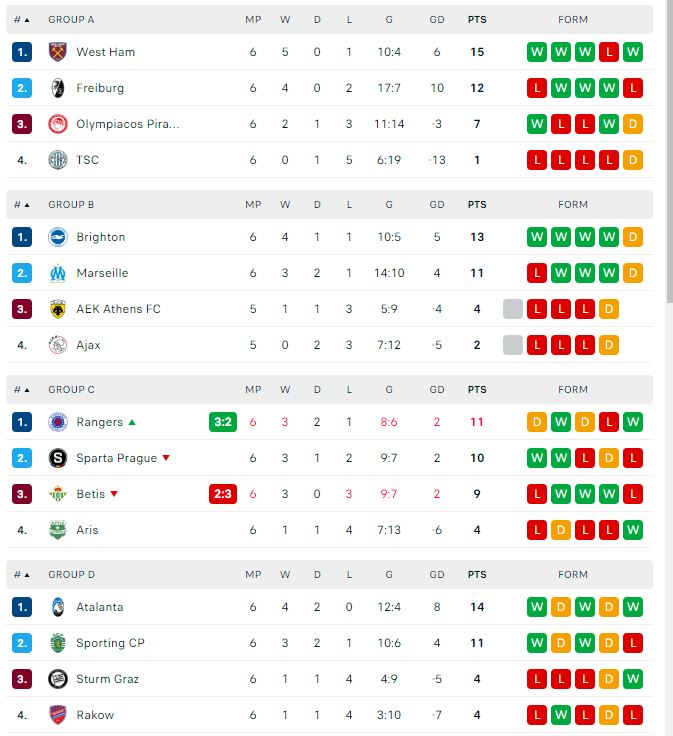Sort Group C table by PTS header
This screenshot has width=673, height=736.
click(477, 390)
